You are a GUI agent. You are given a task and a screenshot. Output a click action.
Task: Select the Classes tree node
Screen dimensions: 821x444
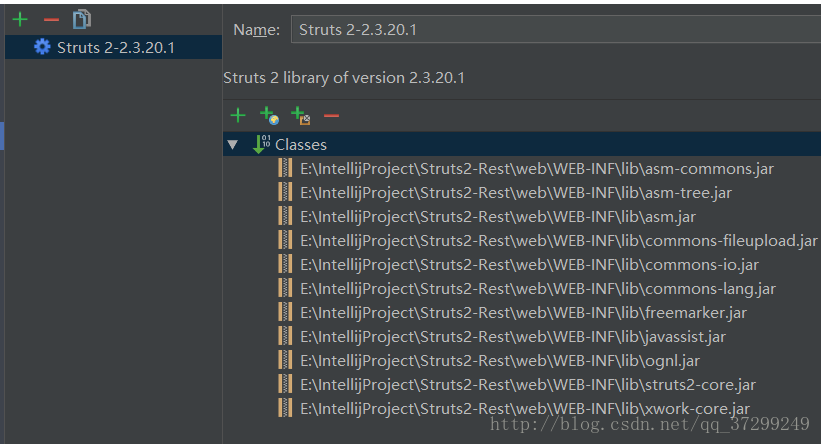(x=522, y=144)
